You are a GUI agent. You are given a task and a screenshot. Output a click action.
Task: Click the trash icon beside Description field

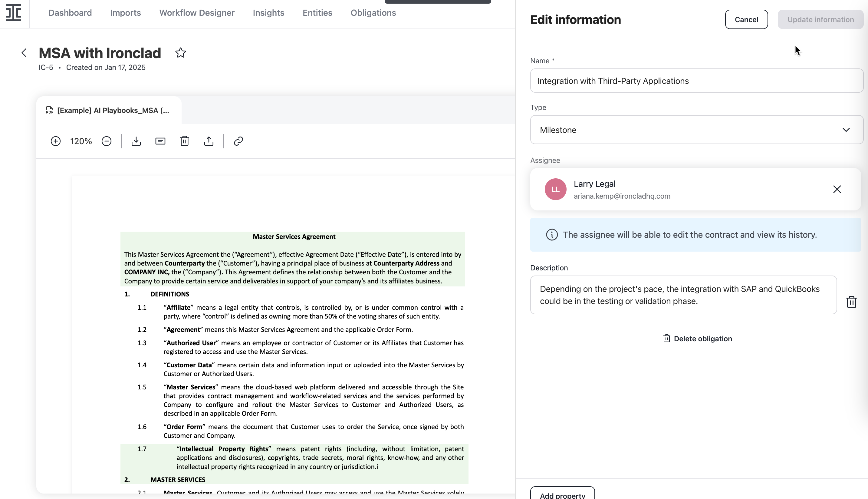coord(852,302)
